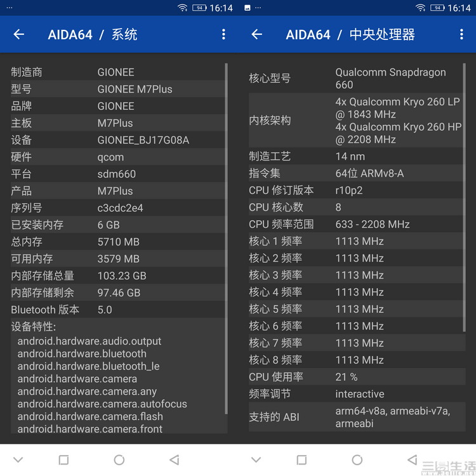Select the 品牌 row
Image resolution: width=476 pixels, height=476 pixels.
(x=118, y=106)
